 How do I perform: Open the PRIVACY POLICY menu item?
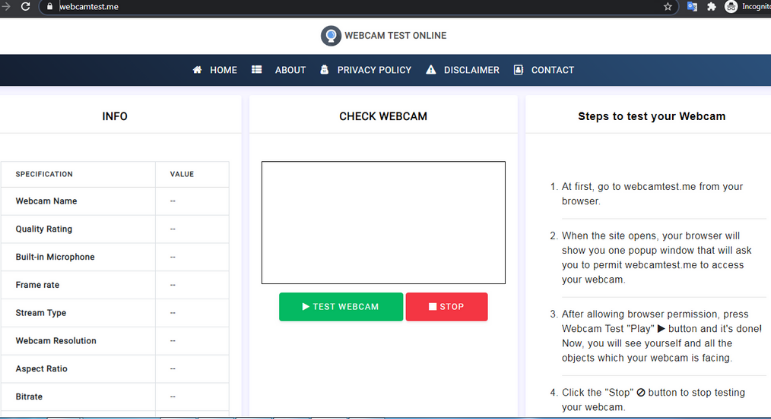(x=374, y=70)
